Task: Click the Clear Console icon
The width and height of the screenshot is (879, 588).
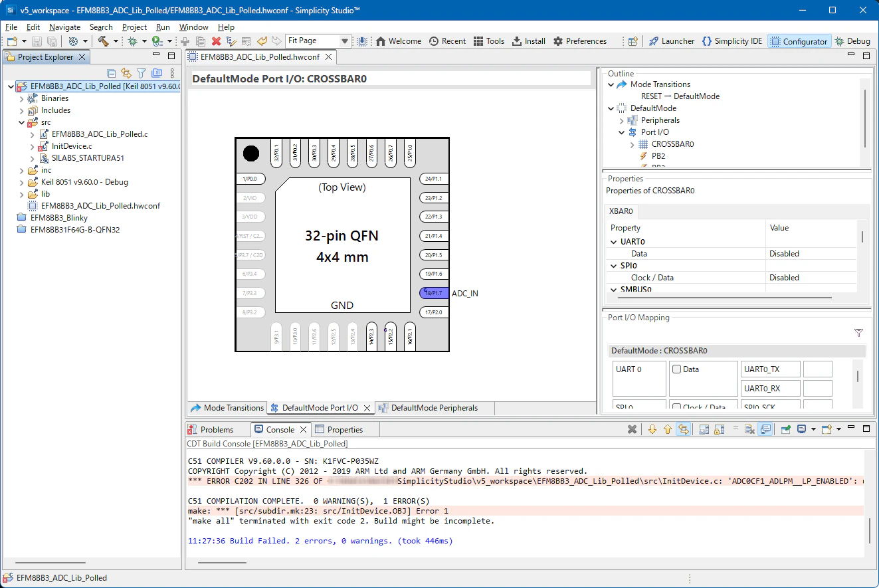Action: click(749, 430)
